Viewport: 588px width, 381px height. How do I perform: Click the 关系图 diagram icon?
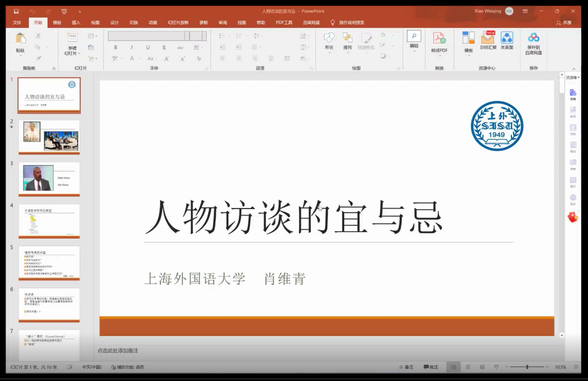coord(506,38)
